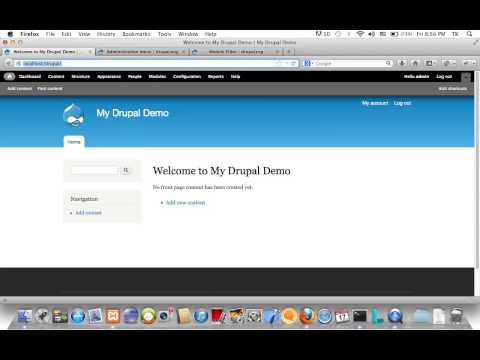
Task: Switch to the Module Filter drupal.org tab
Action: (236, 52)
